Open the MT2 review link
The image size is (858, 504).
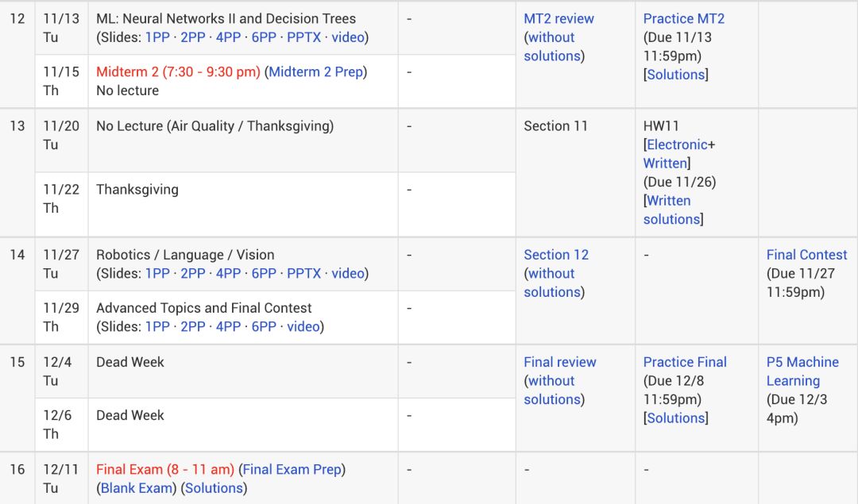pos(558,19)
